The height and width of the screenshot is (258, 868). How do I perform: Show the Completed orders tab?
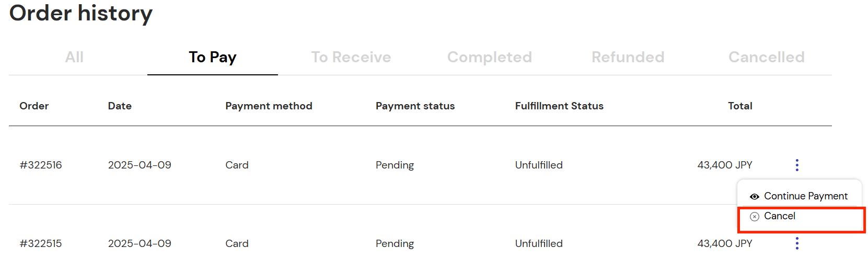(x=490, y=57)
